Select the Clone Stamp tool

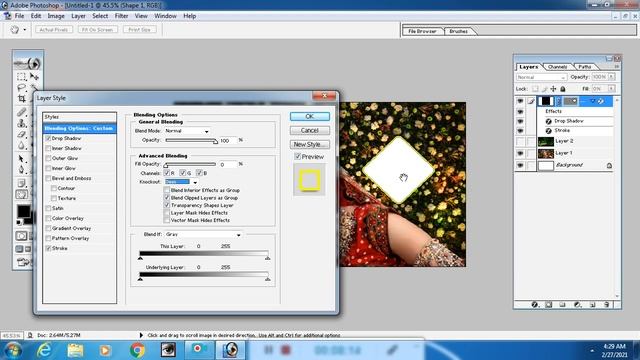click(22, 123)
